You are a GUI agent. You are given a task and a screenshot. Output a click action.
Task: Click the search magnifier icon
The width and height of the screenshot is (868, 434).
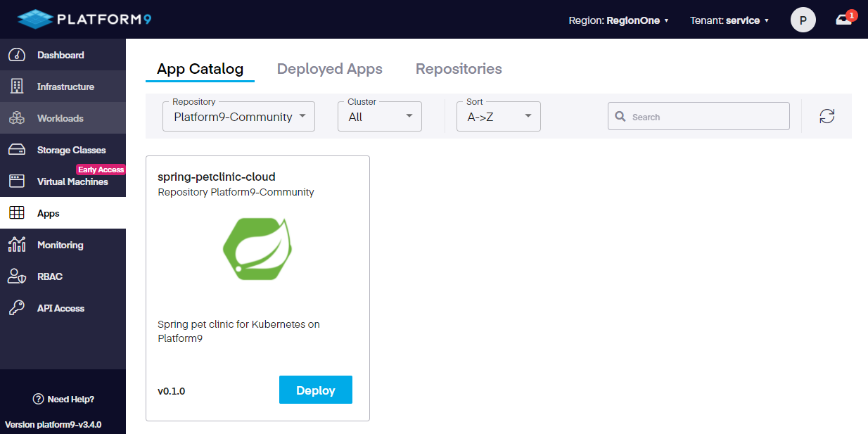pos(620,117)
